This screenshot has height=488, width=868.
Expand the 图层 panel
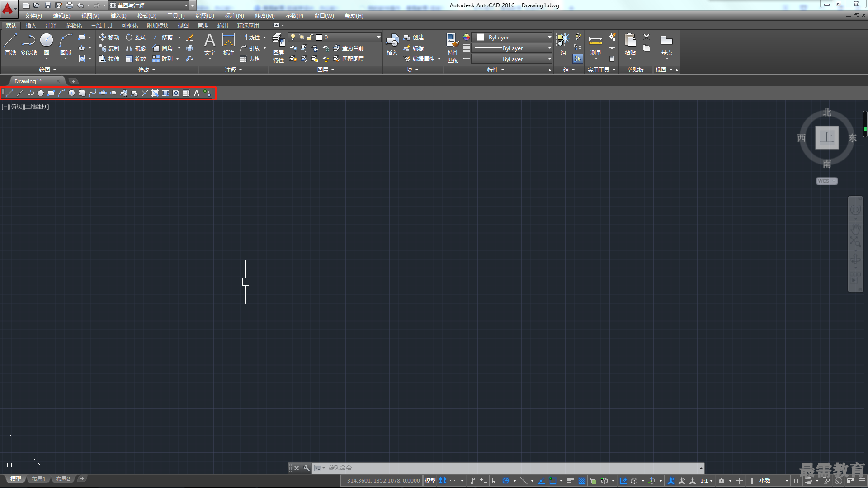pyautogui.click(x=325, y=70)
